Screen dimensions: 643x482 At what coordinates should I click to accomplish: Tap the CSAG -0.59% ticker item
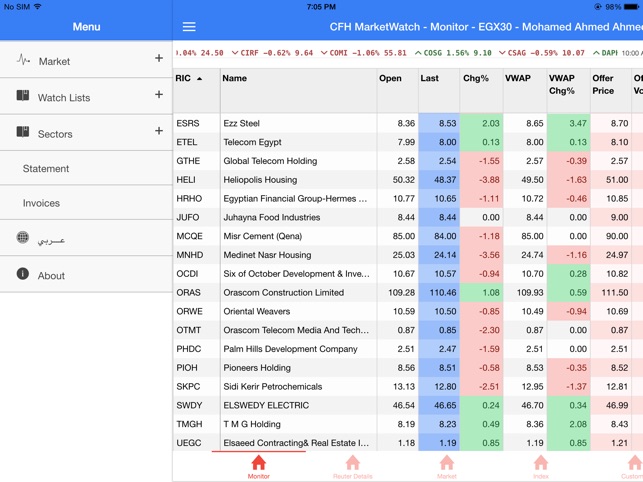click(541, 53)
